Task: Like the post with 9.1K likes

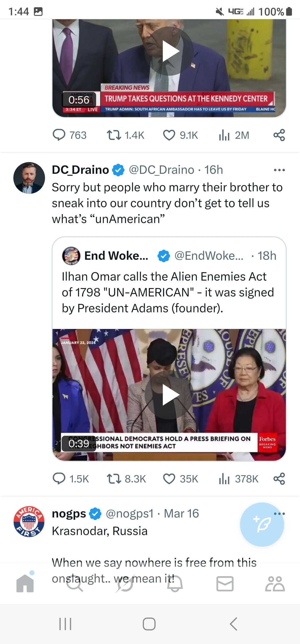Action: (169, 135)
